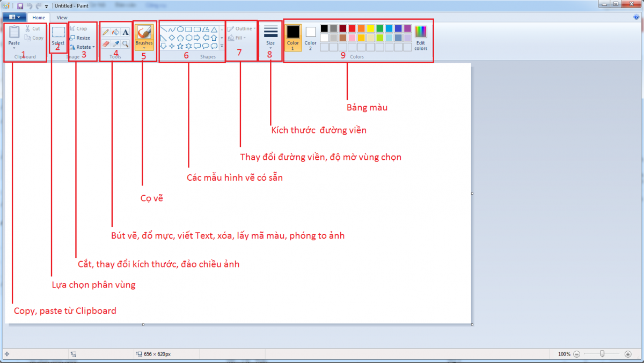Pick the Eraser tool
The width and height of the screenshot is (644, 363).
pyautogui.click(x=106, y=43)
